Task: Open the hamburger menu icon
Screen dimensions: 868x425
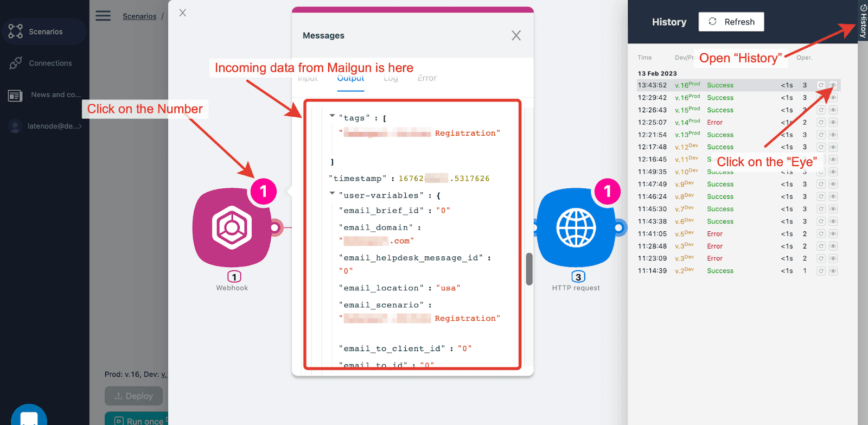Action: pos(103,16)
